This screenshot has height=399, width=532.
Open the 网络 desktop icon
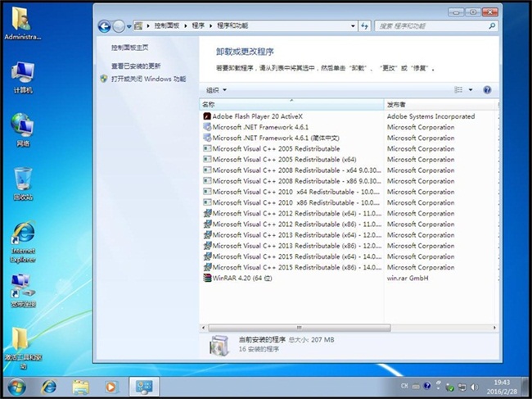pos(23,130)
